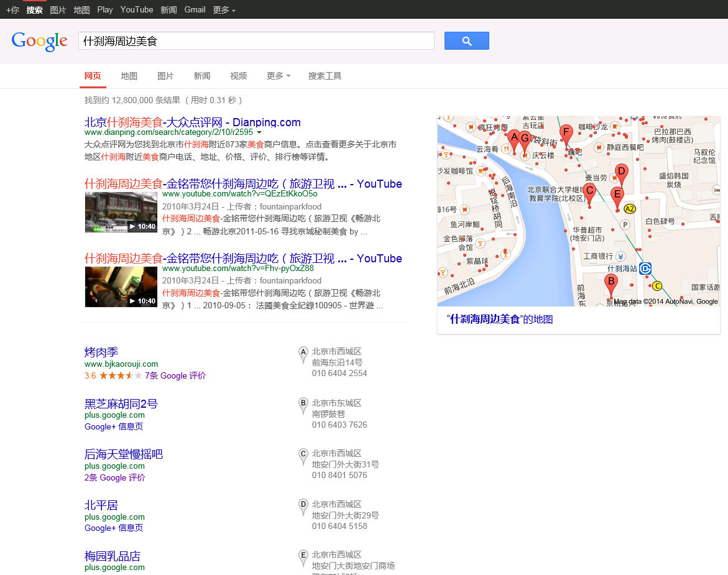
Task: Open Gmail from the top bar
Action: click(x=195, y=10)
